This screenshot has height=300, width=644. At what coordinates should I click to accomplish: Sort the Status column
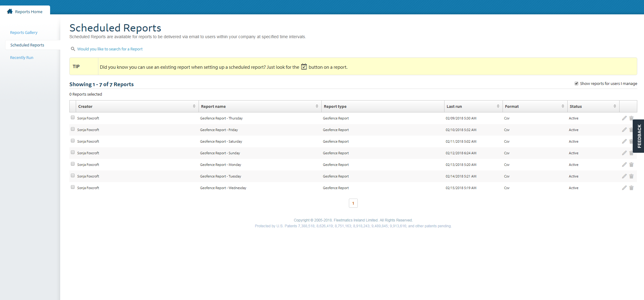615,106
